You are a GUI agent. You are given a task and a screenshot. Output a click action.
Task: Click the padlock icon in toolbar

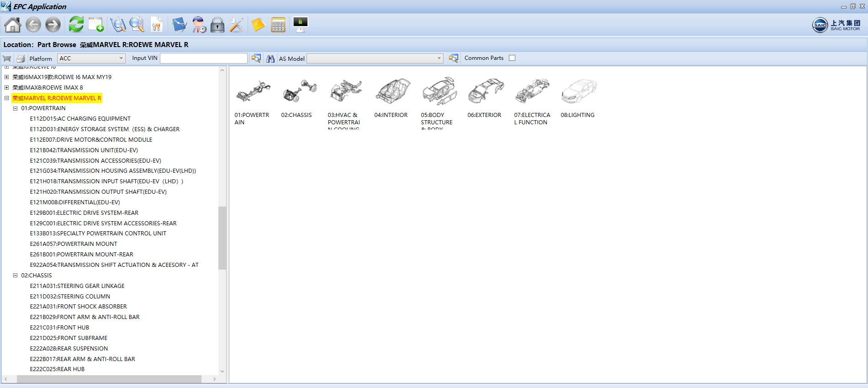click(217, 25)
